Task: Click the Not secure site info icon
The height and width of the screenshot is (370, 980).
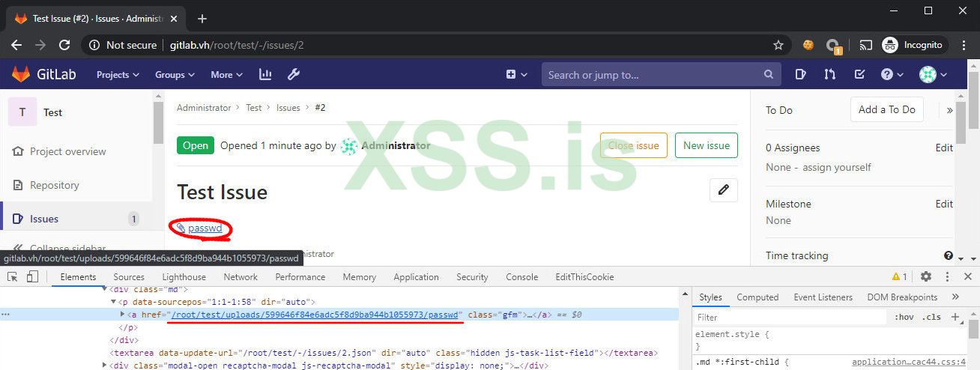Action: point(94,45)
